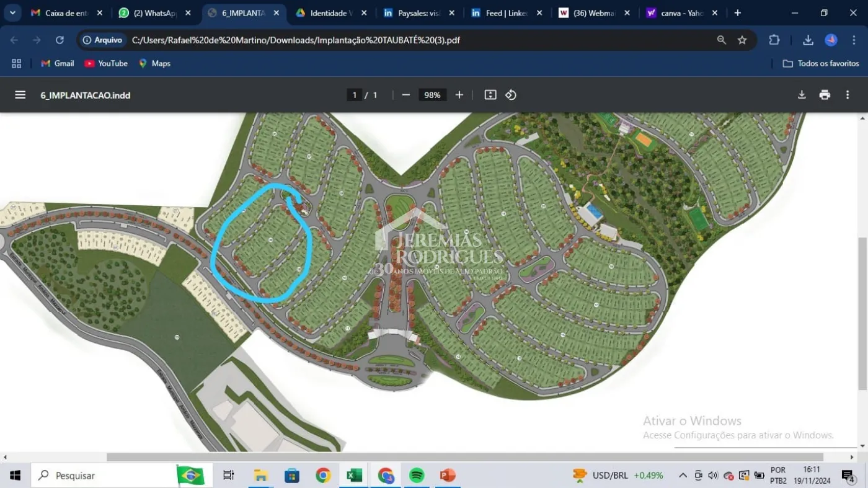Click the fit-to-page icon in PDF toolbar
This screenshot has height=488, width=868.
pyautogui.click(x=490, y=94)
